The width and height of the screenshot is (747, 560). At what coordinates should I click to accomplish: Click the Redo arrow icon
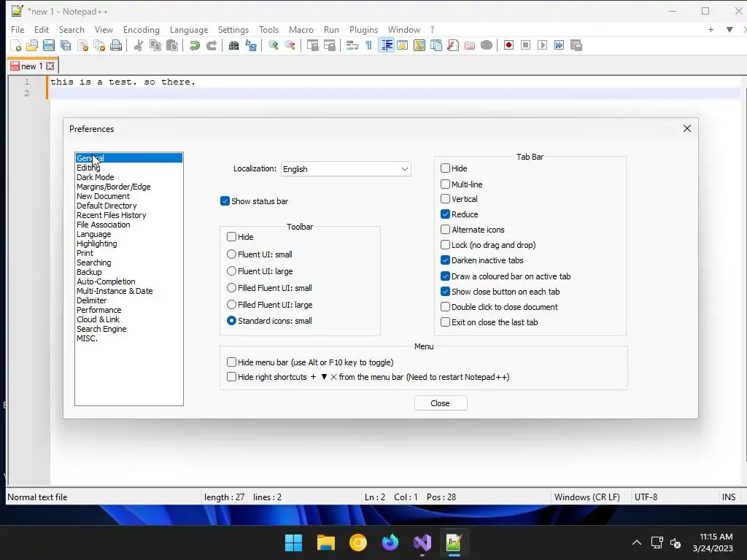coord(212,45)
